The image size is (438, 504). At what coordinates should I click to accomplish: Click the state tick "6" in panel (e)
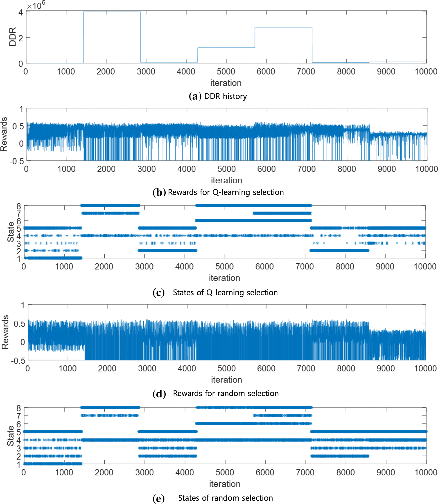pyautogui.click(x=19, y=424)
